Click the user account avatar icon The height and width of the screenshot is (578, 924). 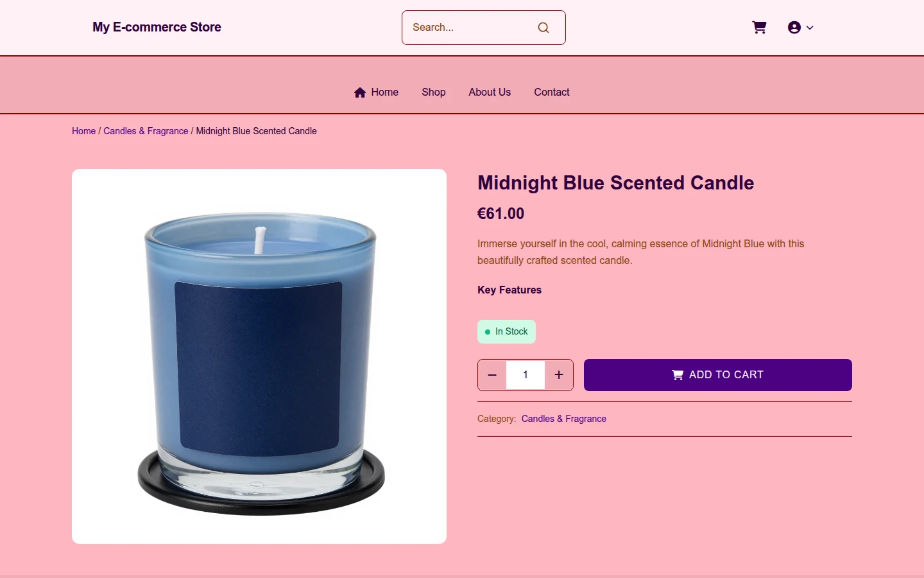(794, 28)
